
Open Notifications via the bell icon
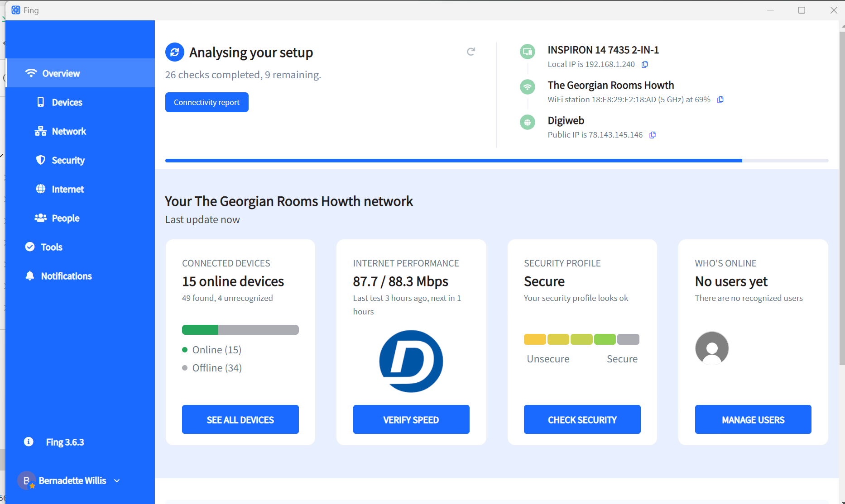tap(29, 276)
